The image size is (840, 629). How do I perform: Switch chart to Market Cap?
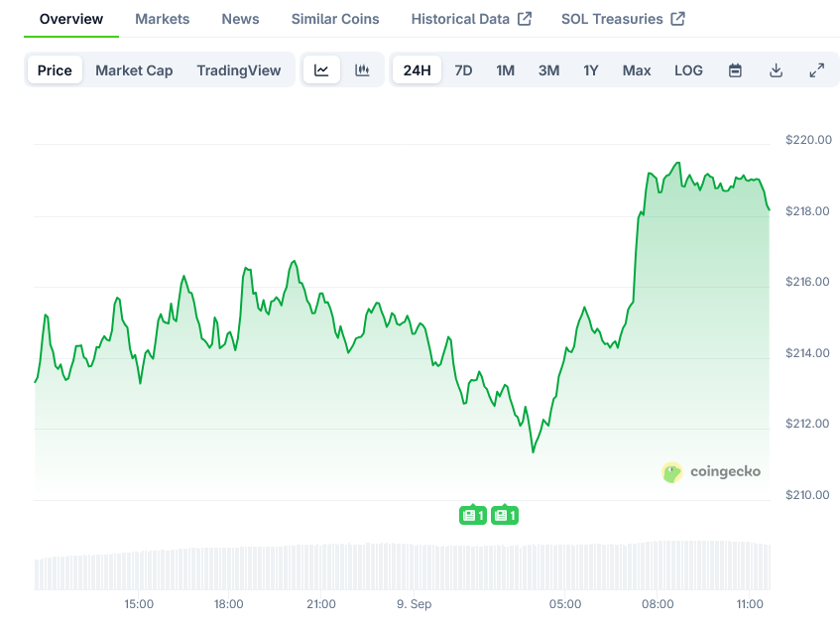[134, 70]
